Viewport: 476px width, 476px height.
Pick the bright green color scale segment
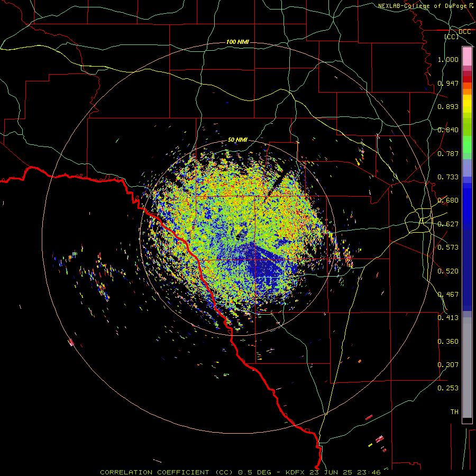[x=467, y=144]
